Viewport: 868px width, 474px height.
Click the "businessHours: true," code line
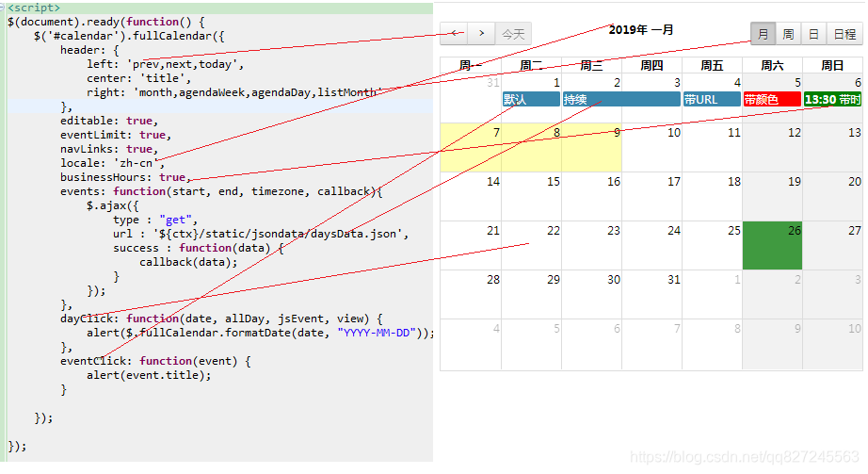[125, 177]
